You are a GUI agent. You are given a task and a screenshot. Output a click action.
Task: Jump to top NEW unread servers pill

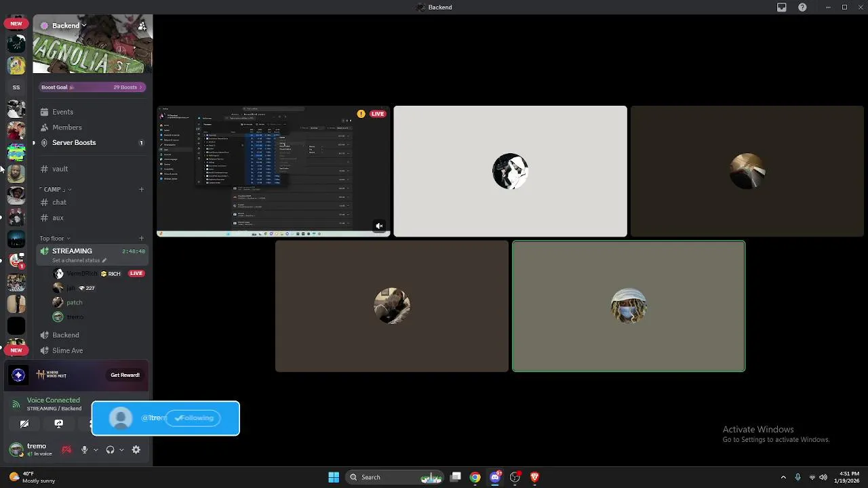pyautogui.click(x=16, y=24)
